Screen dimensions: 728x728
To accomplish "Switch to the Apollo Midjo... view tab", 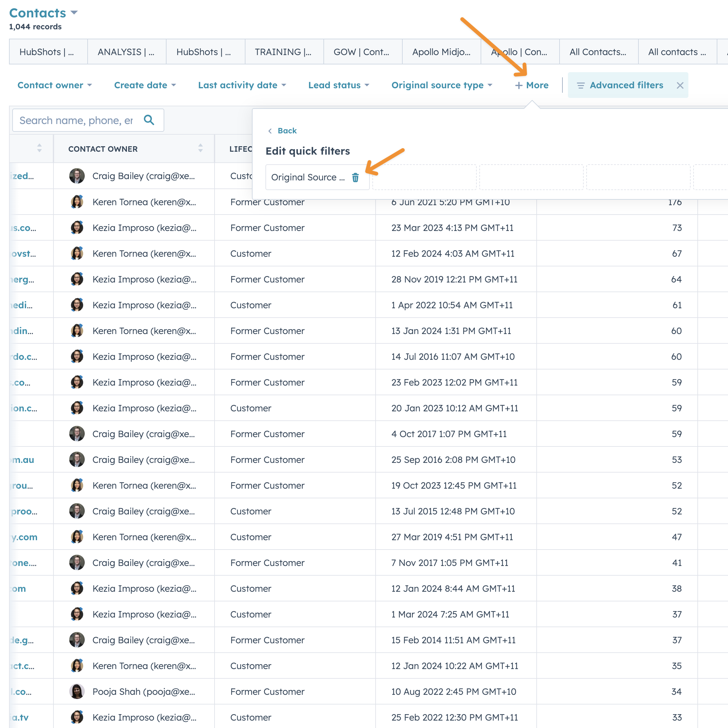I will point(441,52).
